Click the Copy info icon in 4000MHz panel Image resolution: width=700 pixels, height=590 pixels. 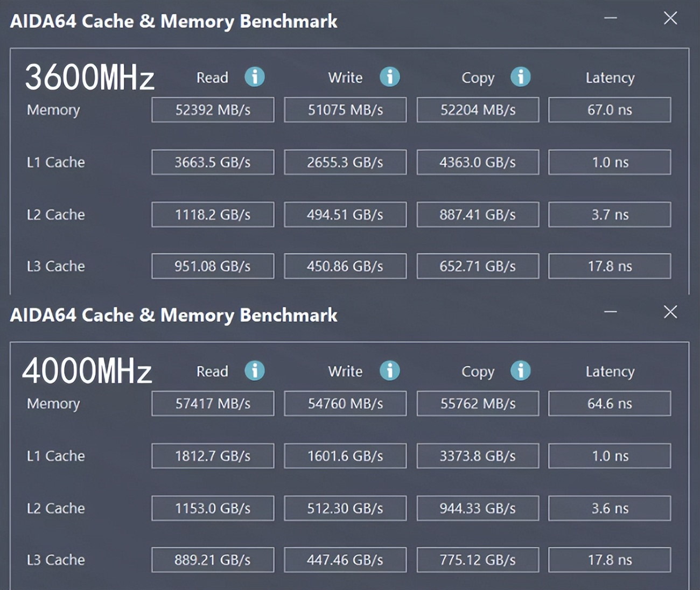(520, 371)
